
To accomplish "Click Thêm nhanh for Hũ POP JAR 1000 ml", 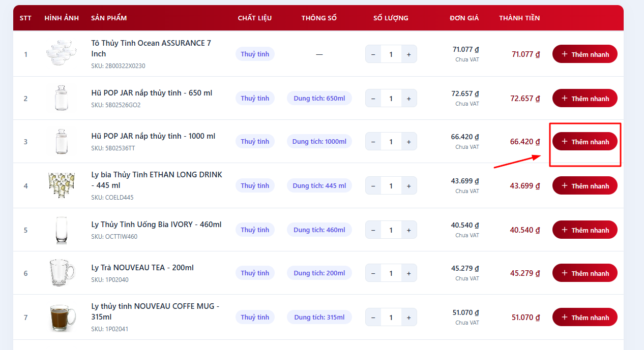I will coord(584,142).
